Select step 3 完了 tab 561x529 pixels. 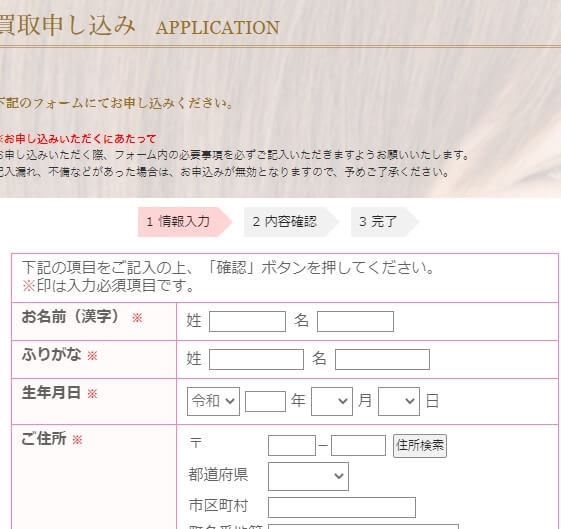point(384,222)
